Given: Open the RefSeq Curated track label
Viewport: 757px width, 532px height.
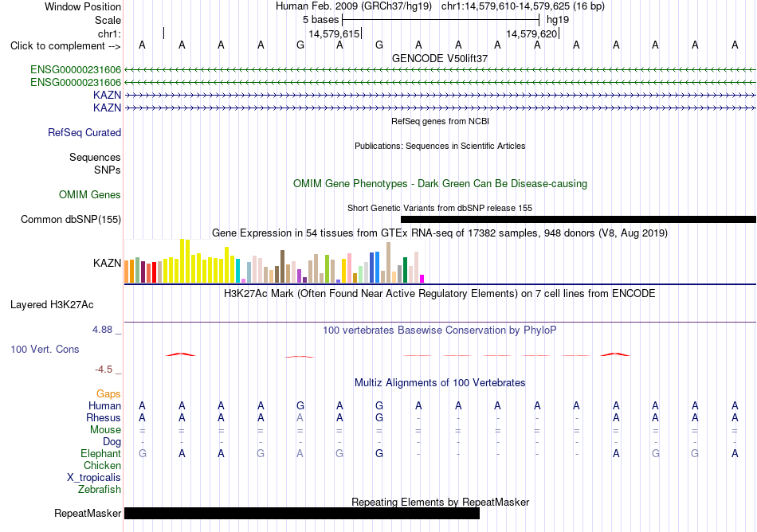Looking at the screenshot, I should coord(84,133).
